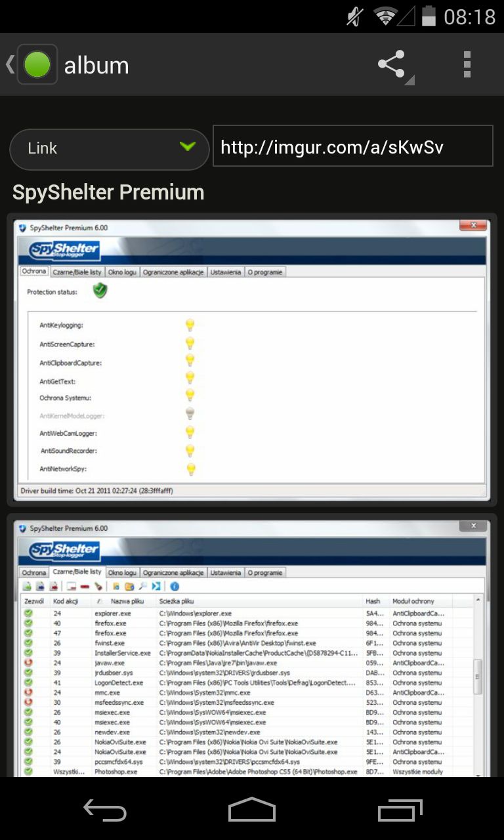Tap the Android Home navigation button
The height and width of the screenshot is (840, 504).
252,810
